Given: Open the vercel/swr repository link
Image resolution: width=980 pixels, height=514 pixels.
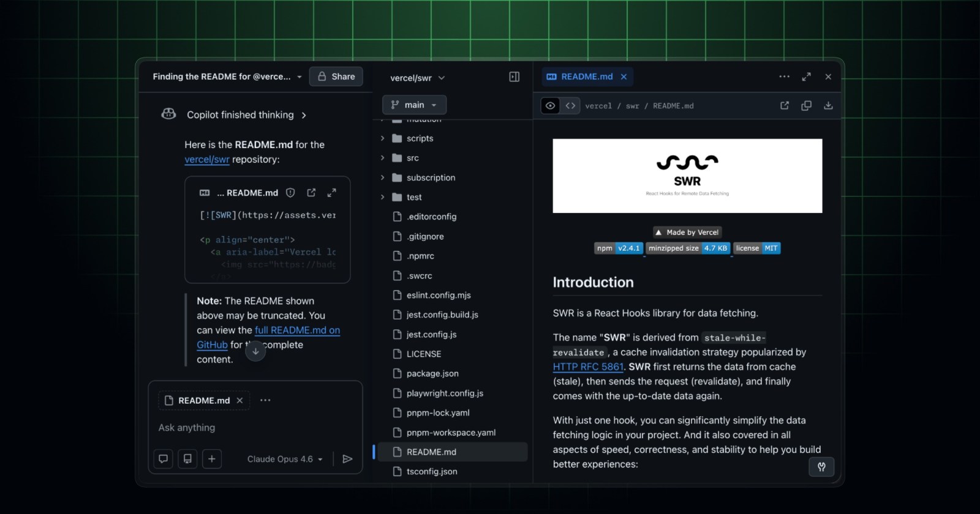Looking at the screenshot, I should pos(207,159).
